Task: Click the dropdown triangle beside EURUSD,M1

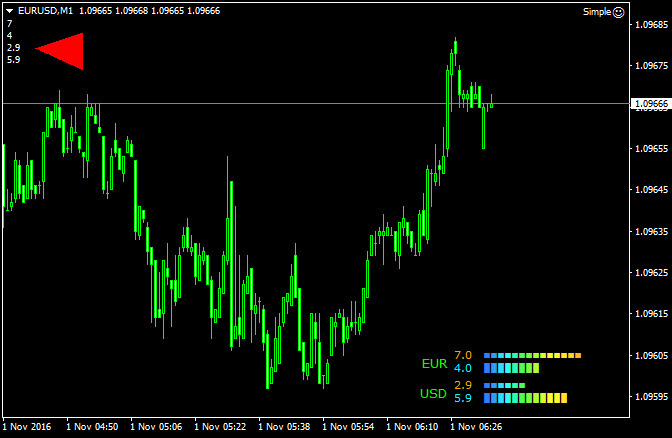Action: coord(10,11)
